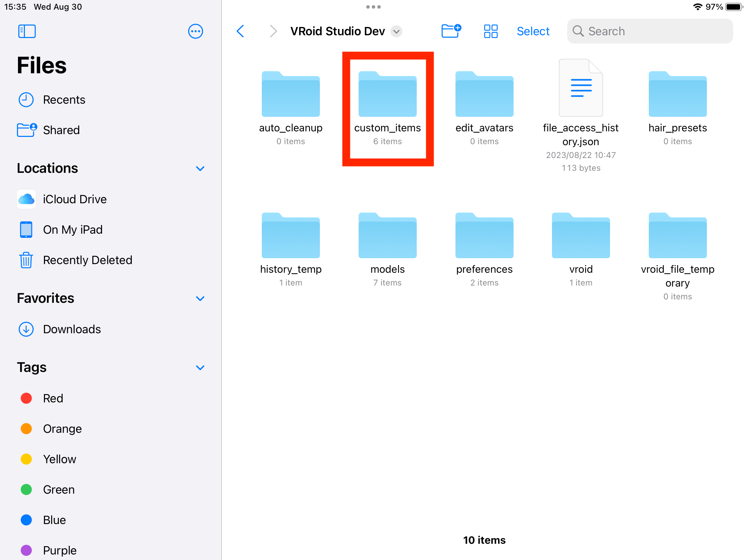Image resolution: width=747 pixels, height=560 pixels.
Task: Open the hair_presets folder
Action: (x=678, y=94)
